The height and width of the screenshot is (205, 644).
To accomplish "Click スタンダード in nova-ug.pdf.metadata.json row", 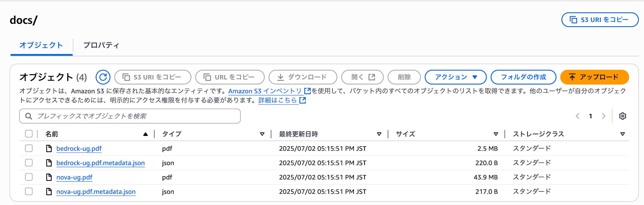I will pyautogui.click(x=532, y=192).
